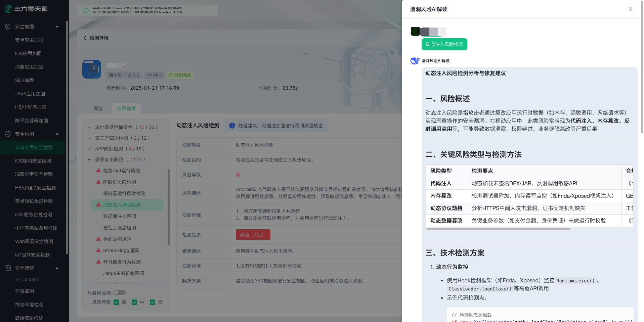Open 安卓应用加固 in the sidebar
This screenshot has width=644, height=322.
click(29, 40)
